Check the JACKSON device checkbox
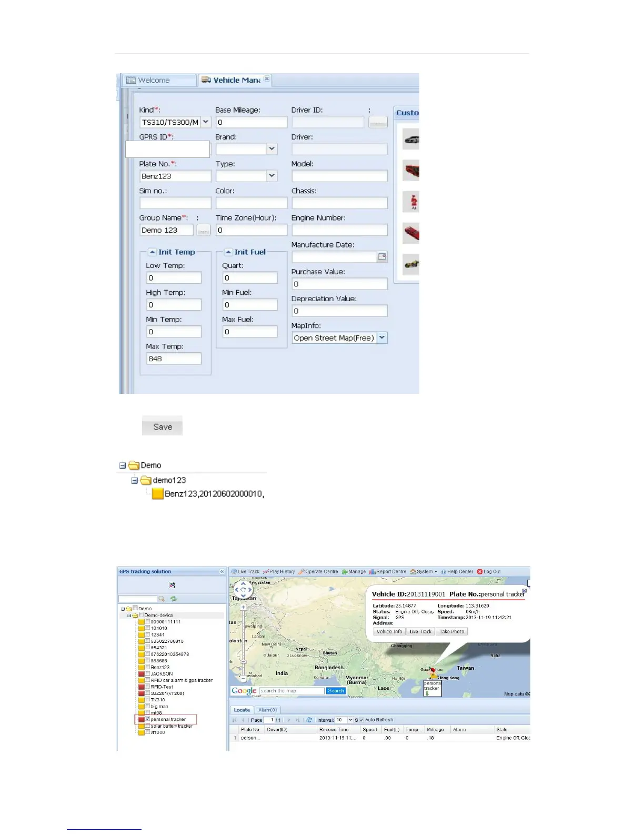 (x=148, y=673)
